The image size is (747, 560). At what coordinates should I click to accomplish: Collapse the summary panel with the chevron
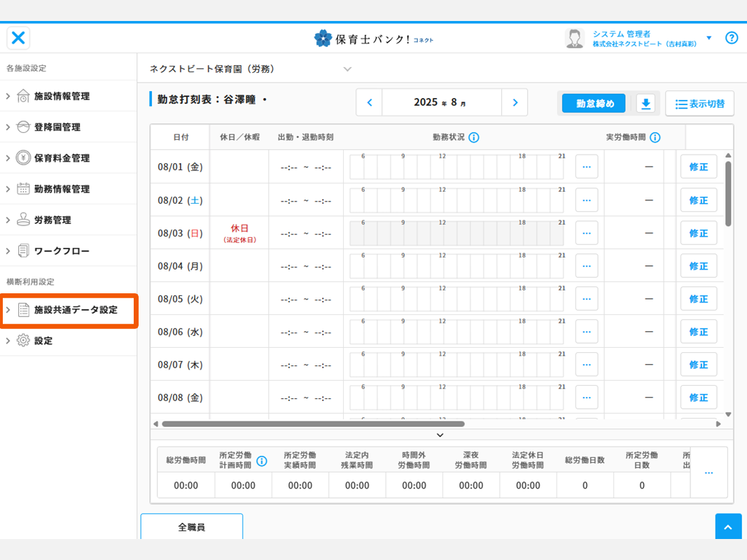click(x=440, y=435)
